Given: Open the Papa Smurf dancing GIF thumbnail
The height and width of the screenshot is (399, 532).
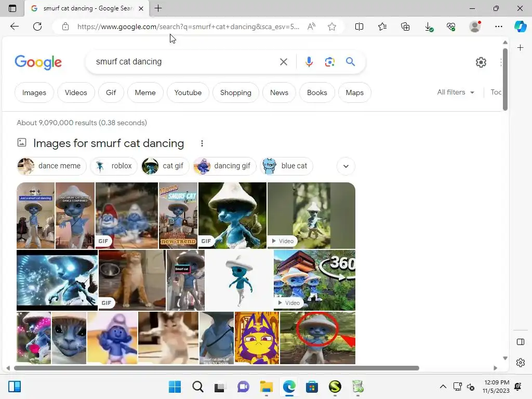Looking at the screenshot, I should tap(127, 216).
